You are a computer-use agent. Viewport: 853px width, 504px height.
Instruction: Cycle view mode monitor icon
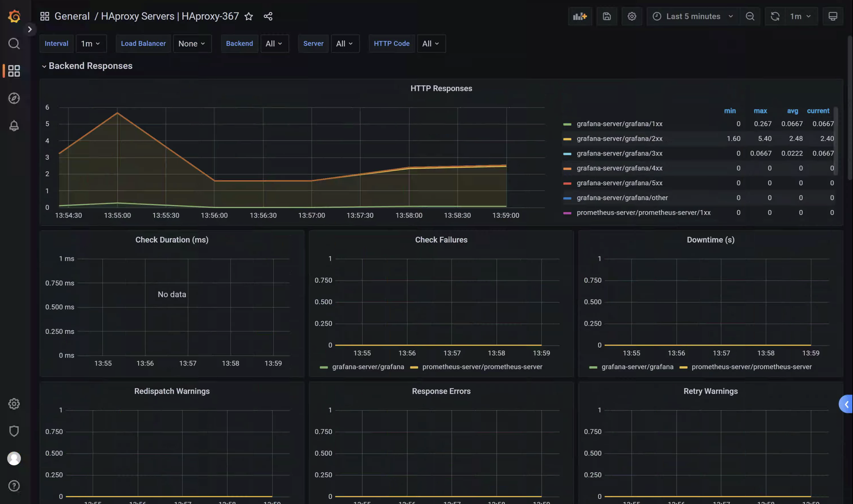(x=833, y=16)
